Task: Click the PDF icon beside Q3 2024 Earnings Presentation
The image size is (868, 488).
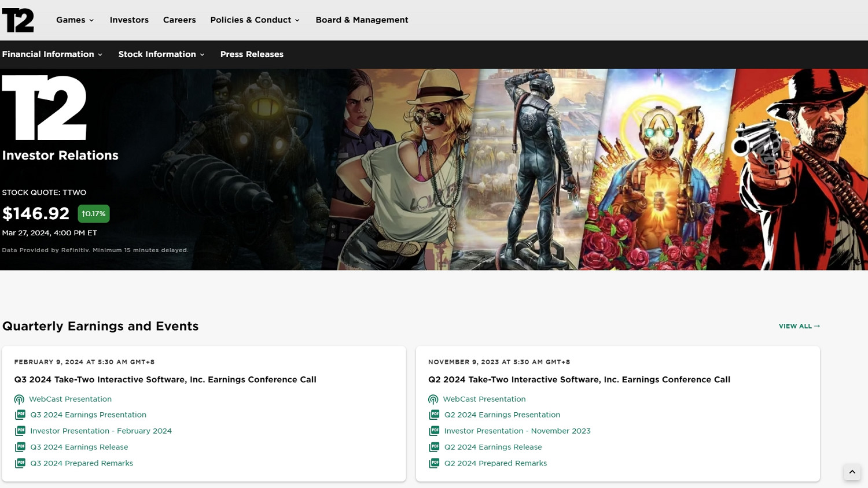Action: click(x=20, y=415)
